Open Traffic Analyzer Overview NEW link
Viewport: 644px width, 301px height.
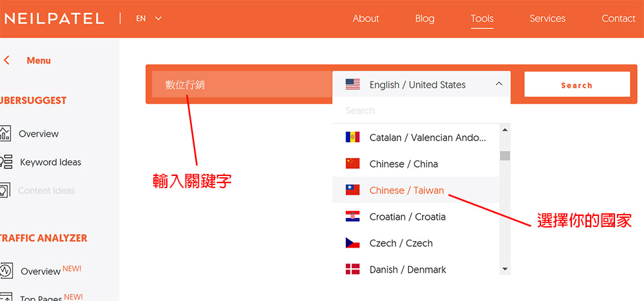(x=51, y=271)
